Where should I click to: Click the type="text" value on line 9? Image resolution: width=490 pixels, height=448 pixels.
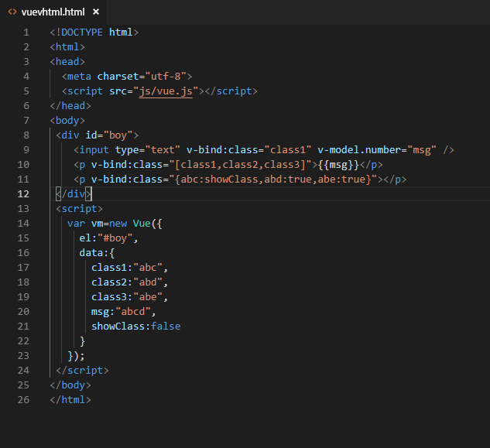[x=163, y=150]
